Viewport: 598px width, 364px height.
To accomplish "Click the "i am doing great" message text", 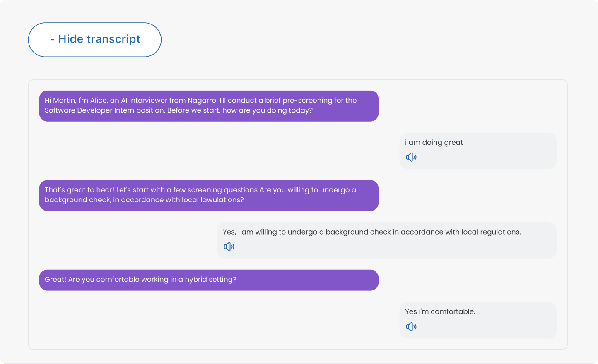I will [x=434, y=142].
